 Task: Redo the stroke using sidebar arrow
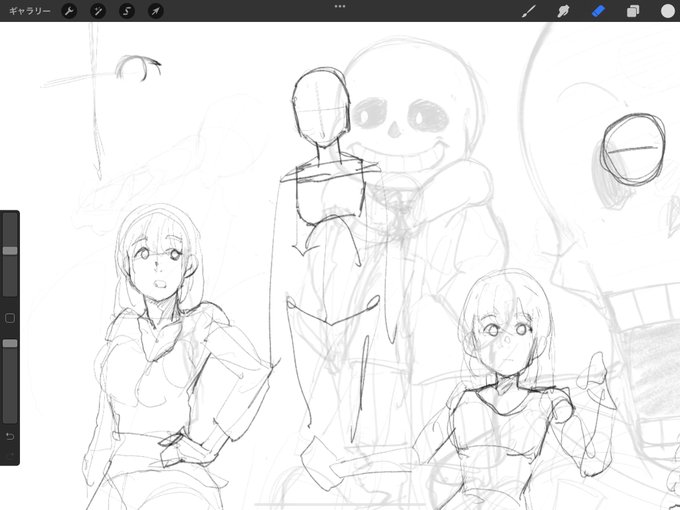pos(10,454)
